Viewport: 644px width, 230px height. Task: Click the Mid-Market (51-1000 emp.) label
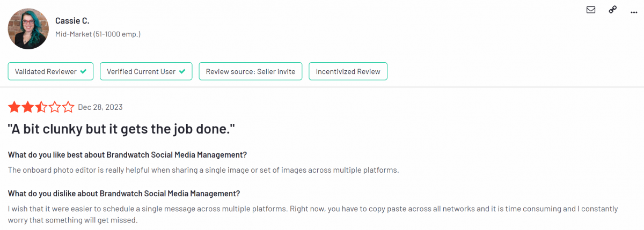pyautogui.click(x=98, y=34)
